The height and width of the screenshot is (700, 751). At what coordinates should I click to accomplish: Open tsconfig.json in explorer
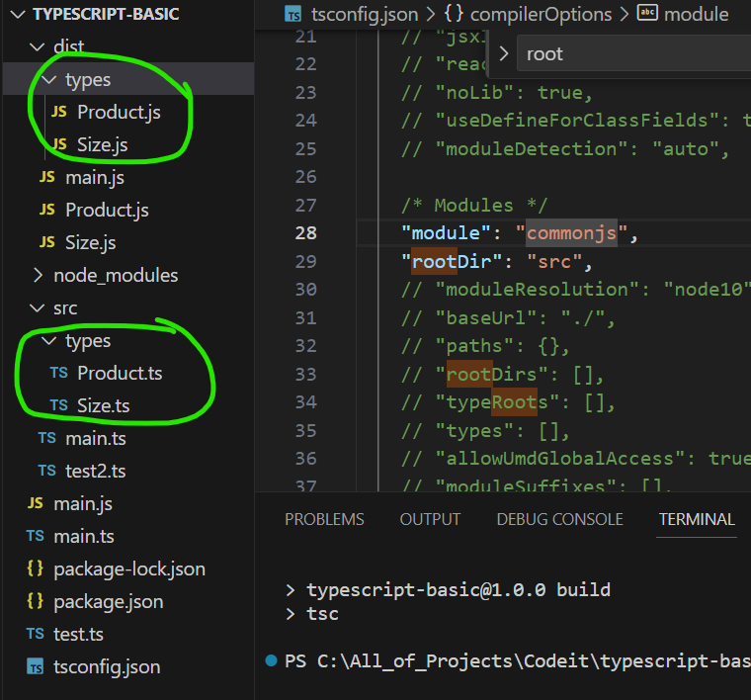pos(107,666)
